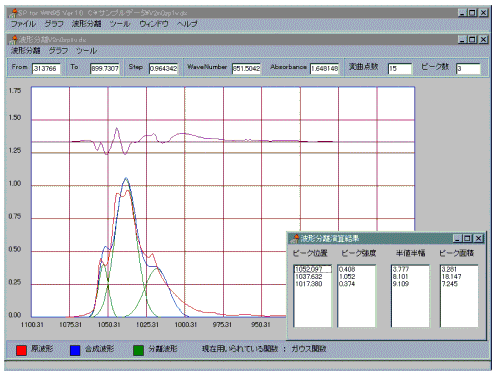
Task: Open the main window's グラフ menu
Action: tap(53, 24)
